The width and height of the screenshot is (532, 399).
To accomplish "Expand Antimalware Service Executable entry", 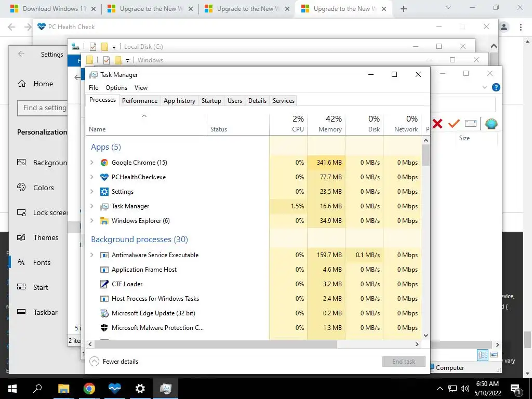I will (x=91, y=255).
